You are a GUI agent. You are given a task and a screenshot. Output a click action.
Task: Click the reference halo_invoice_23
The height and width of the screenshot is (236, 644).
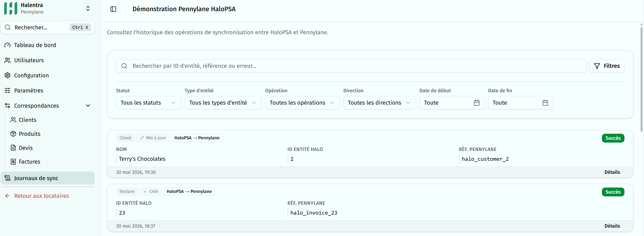coord(314,213)
